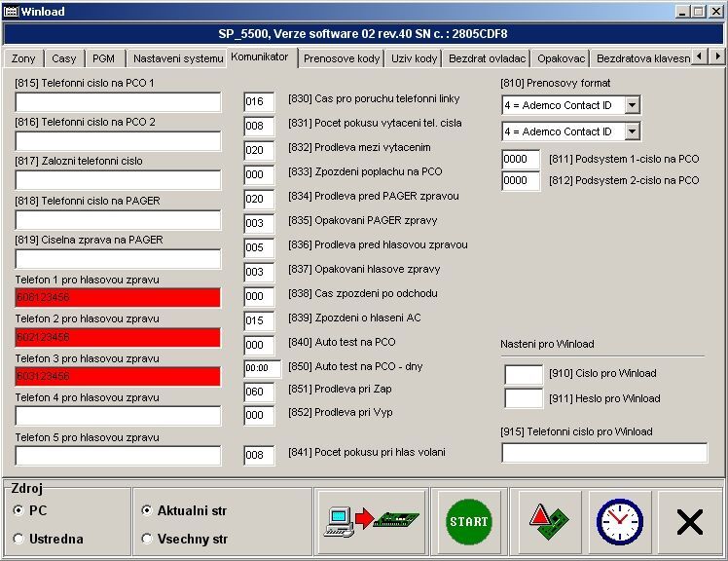The height and width of the screenshot is (561, 728).
Task: Click the PC to panel transfer icon
Action: tap(374, 522)
